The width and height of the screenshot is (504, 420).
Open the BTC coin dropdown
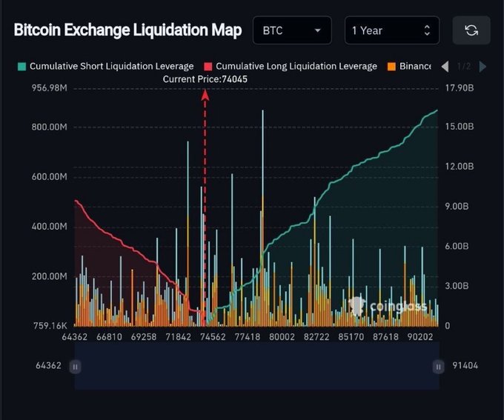(x=292, y=30)
